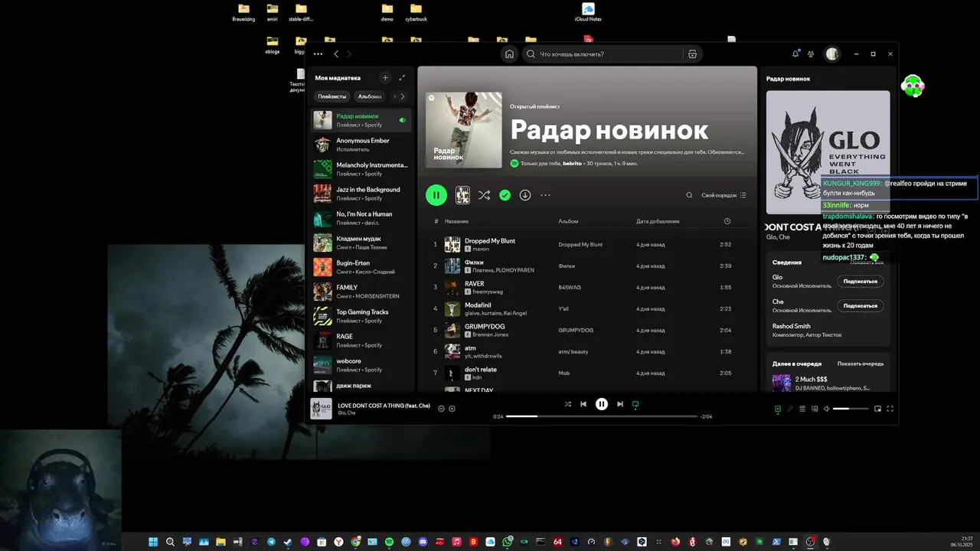Expand the library to full view
This screenshot has width=980, height=551.
coord(402,78)
